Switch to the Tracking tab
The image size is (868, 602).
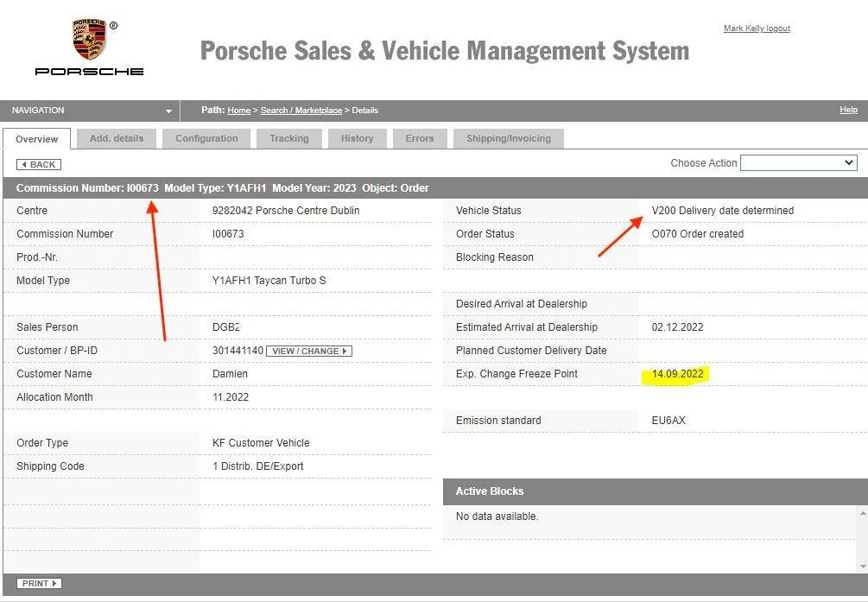click(289, 138)
